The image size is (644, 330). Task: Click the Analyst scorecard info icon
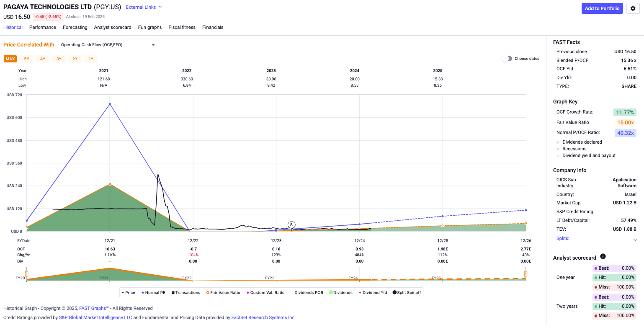click(x=603, y=257)
